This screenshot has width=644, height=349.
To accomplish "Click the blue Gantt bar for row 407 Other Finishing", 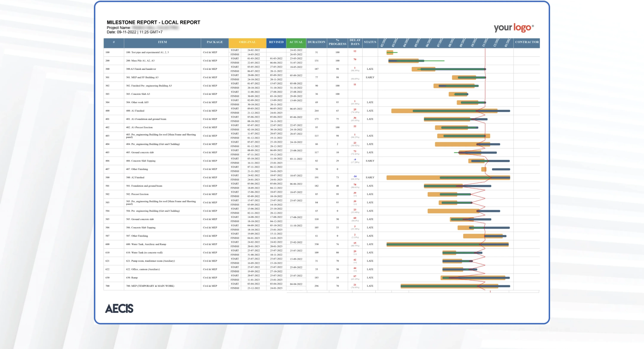I will 501,169.
